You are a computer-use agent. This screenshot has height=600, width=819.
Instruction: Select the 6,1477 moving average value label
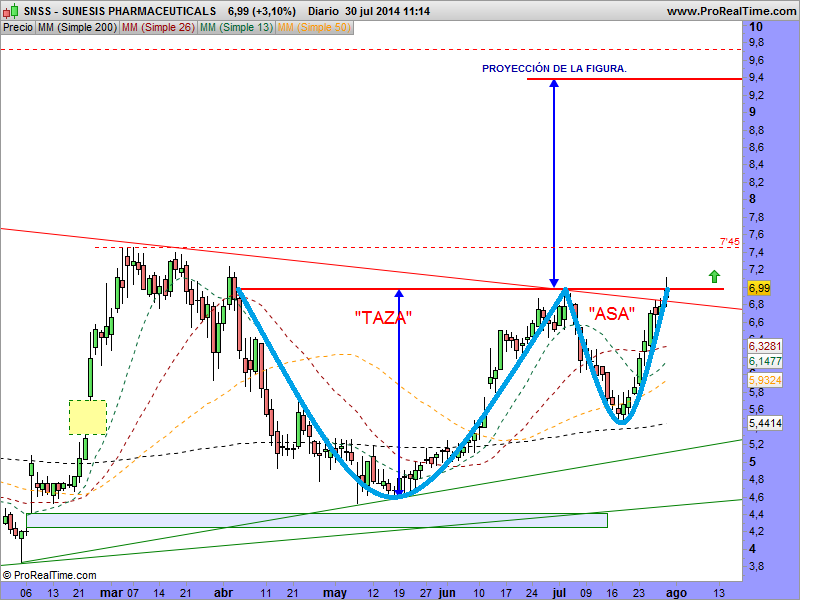pos(765,361)
